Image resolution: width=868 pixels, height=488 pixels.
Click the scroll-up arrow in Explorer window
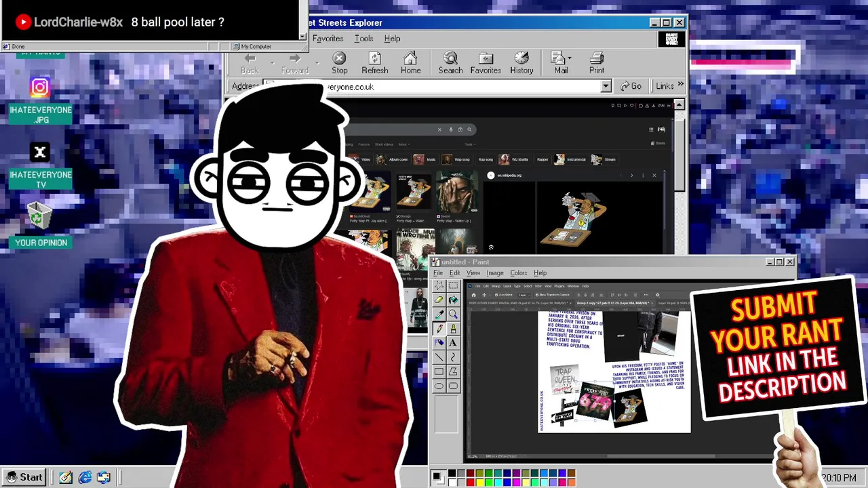[679, 104]
